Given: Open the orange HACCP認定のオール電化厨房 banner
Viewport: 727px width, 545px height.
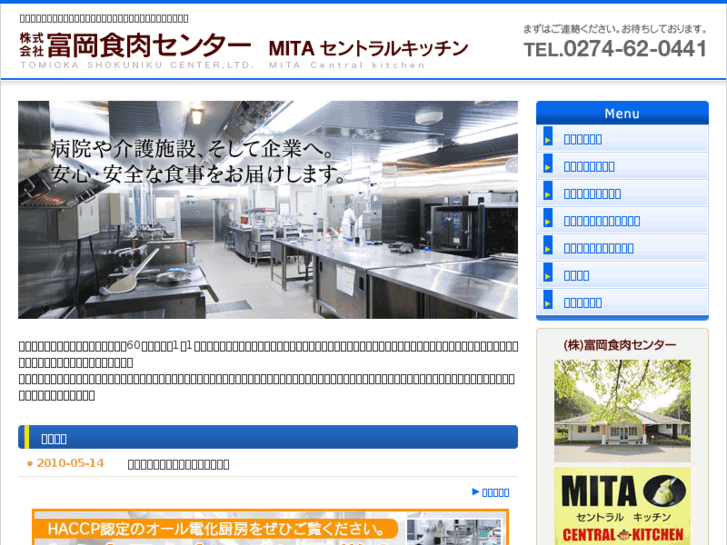Looking at the screenshot, I should (x=270, y=527).
